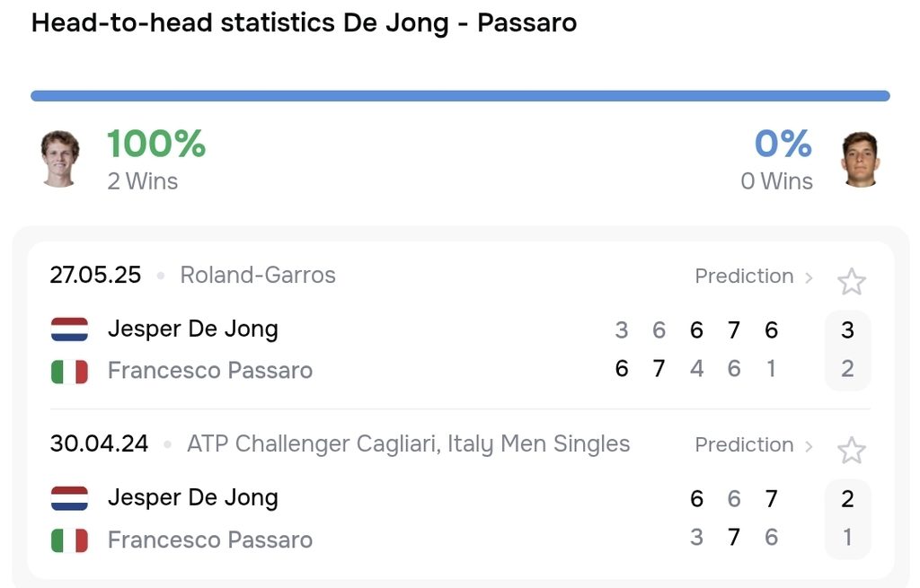The image size is (920, 588).
Task: Click the 100% 2 Wins statistic
Action: click(x=156, y=160)
